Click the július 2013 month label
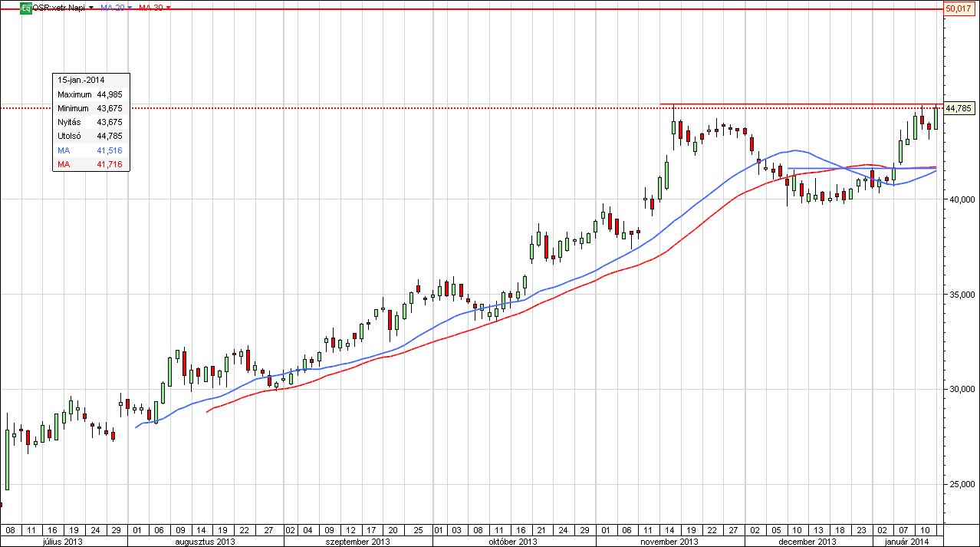980x547 pixels. tap(63, 541)
